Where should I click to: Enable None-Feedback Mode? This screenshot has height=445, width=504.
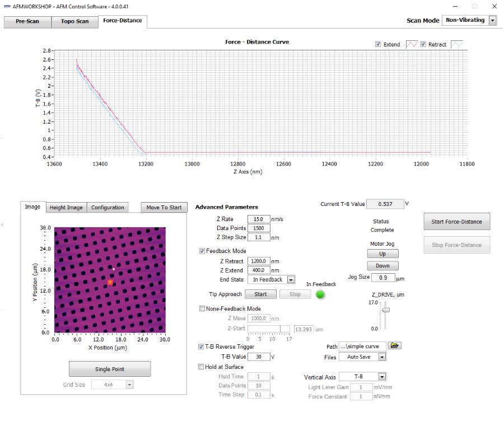[x=202, y=308]
